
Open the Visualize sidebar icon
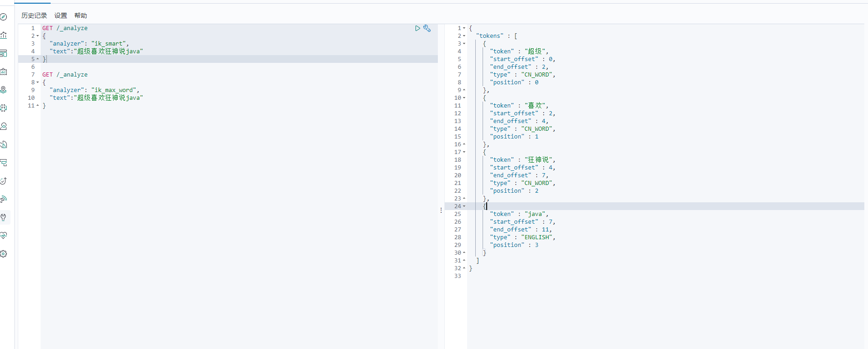[4, 35]
